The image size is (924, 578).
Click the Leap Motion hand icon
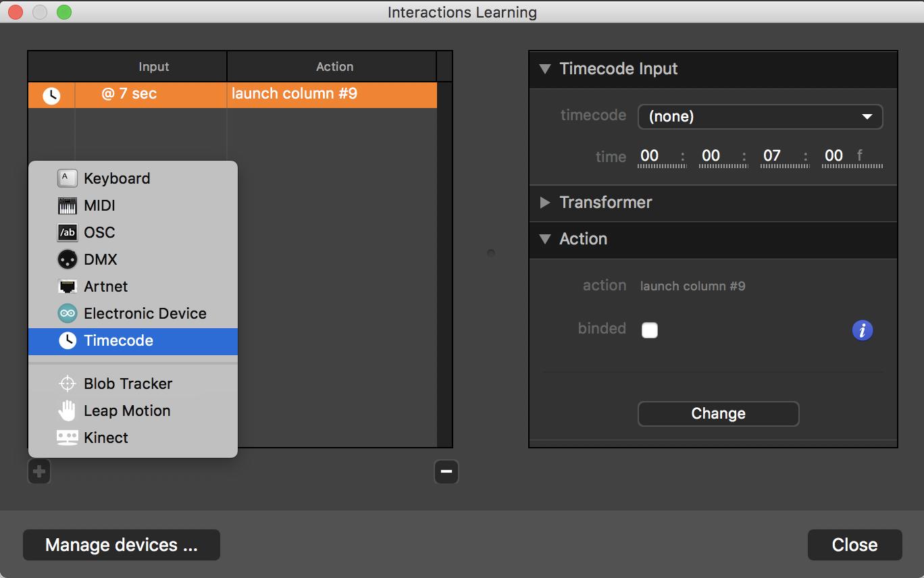(x=67, y=411)
